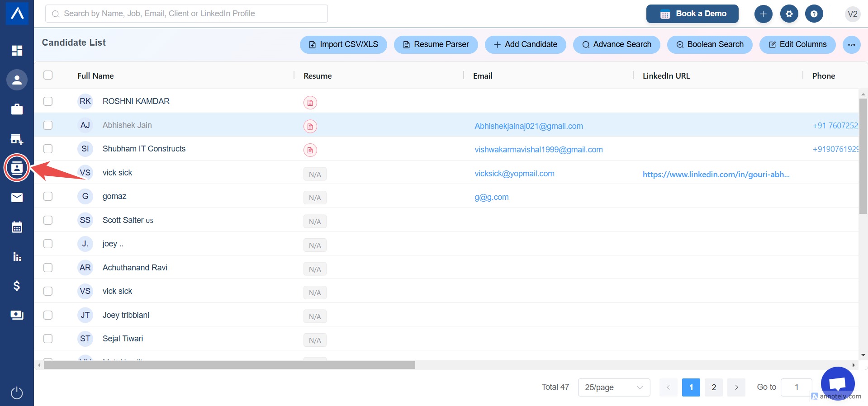Click the Book a Demo button
Screen dimensions: 868x406
click(692, 14)
